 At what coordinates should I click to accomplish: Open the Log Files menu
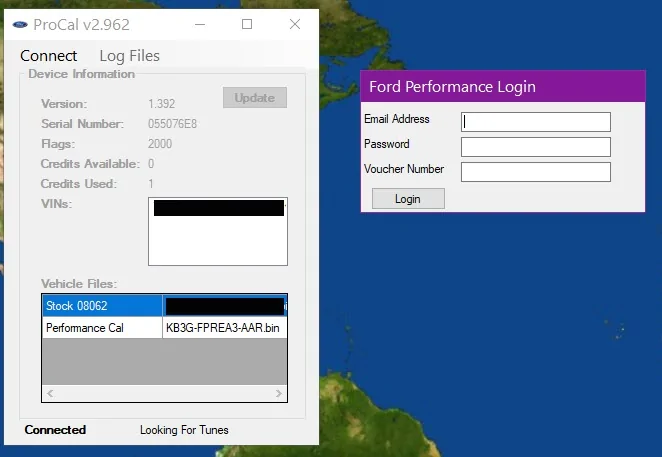pos(130,56)
